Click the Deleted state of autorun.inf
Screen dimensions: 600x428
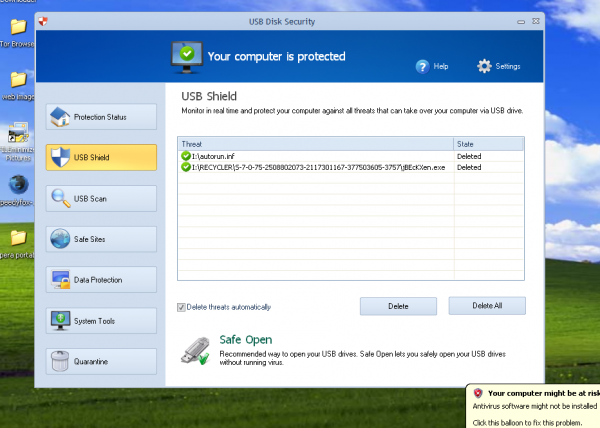(x=469, y=156)
